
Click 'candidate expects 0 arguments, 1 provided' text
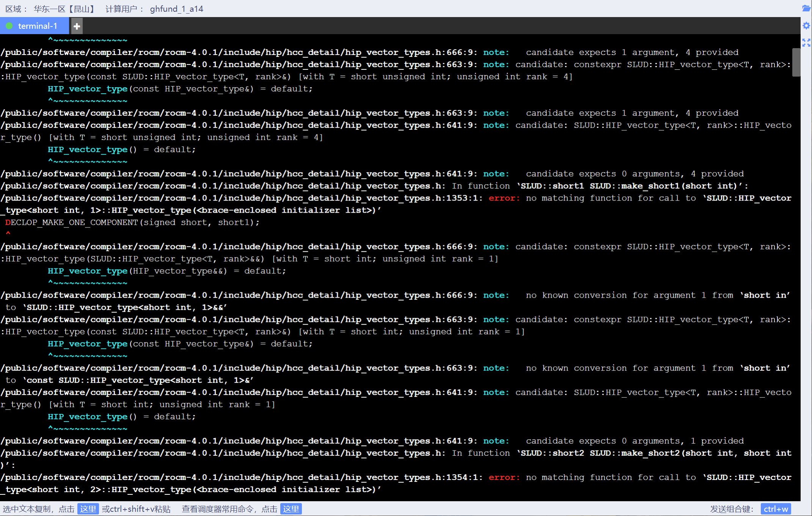635,441
